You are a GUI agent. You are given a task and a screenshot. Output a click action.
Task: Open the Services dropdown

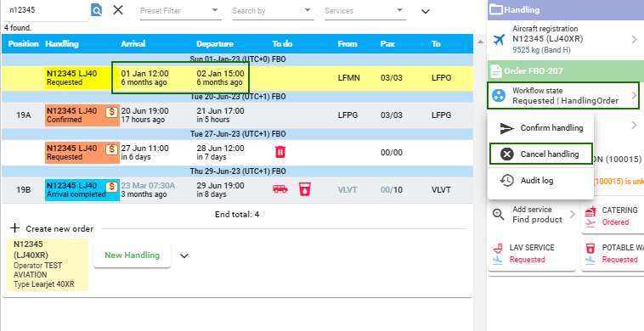pos(365,11)
